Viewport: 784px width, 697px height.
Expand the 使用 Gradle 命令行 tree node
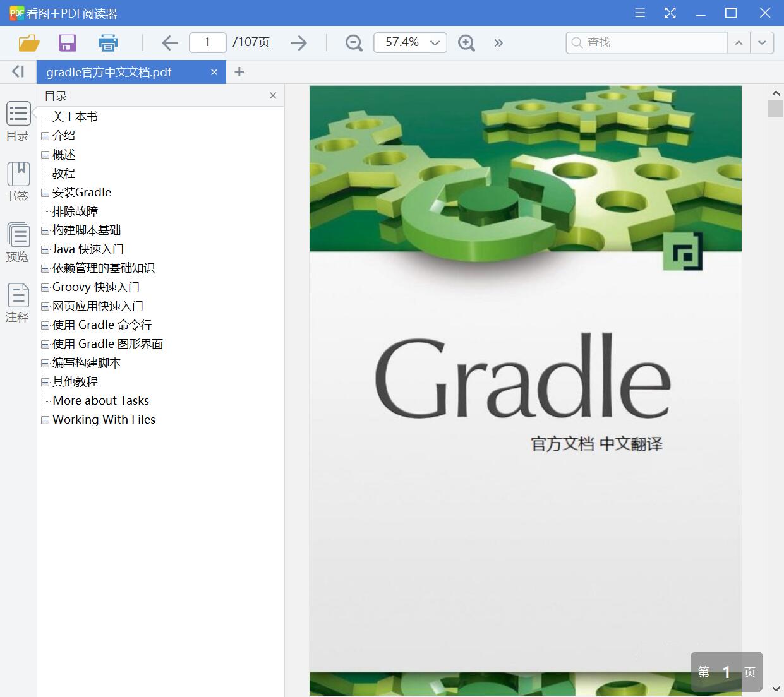pos(45,325)
